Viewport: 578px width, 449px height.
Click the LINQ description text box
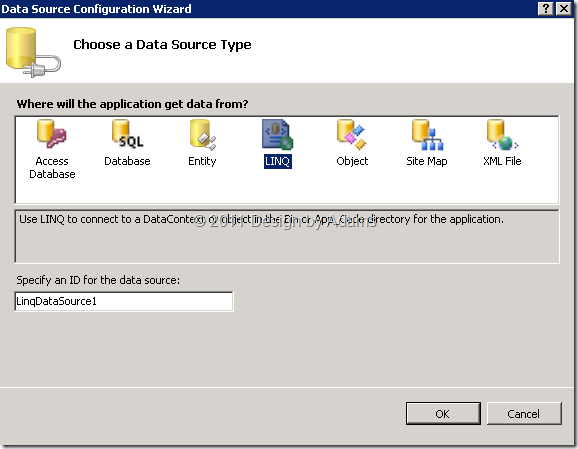pyautogui.click(x=287, y=236)
